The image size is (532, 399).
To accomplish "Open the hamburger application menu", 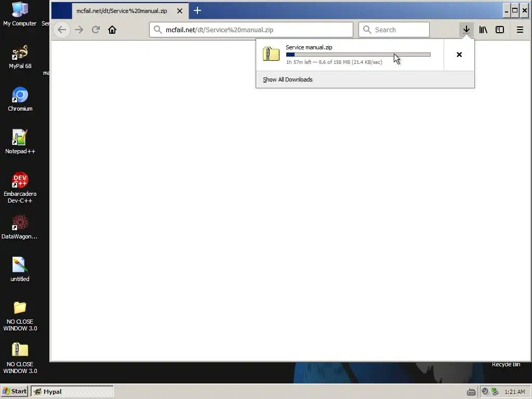I will click(x=520, y=30).
